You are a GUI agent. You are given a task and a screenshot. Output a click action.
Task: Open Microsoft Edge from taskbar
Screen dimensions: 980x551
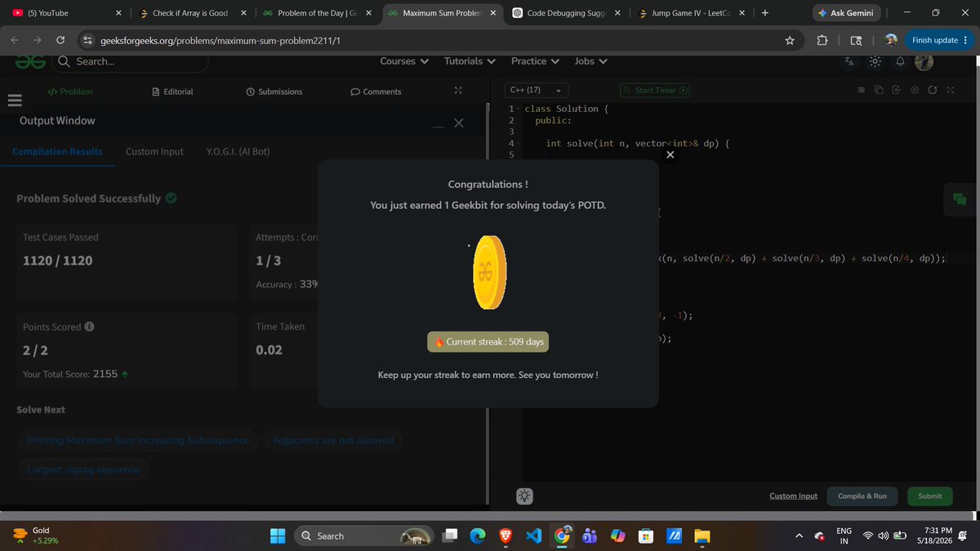(x=478, y=535)
